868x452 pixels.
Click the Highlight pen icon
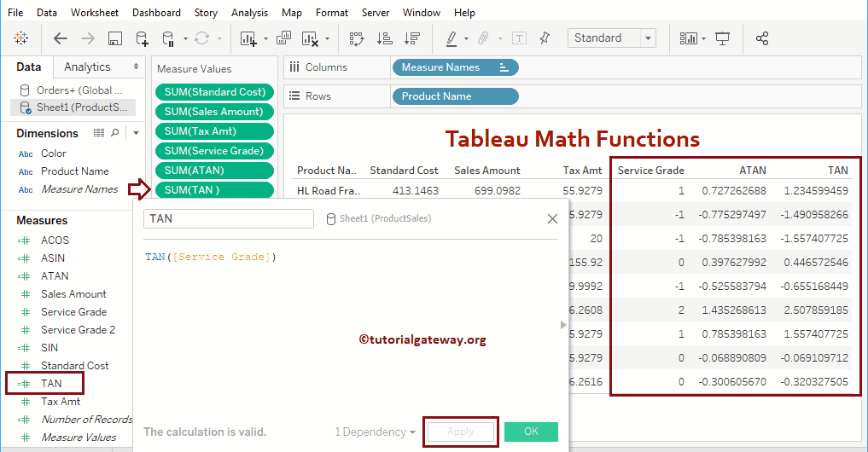451,38
